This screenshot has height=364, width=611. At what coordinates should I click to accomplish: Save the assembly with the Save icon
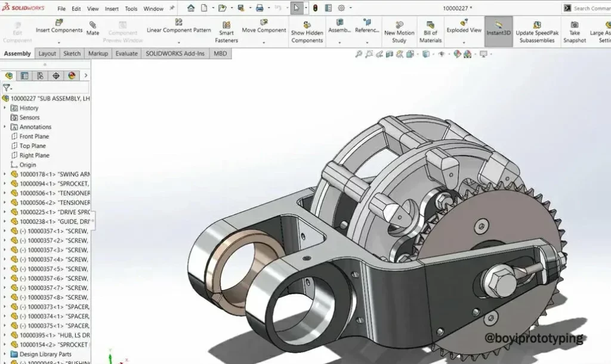[x=241, y=8]
